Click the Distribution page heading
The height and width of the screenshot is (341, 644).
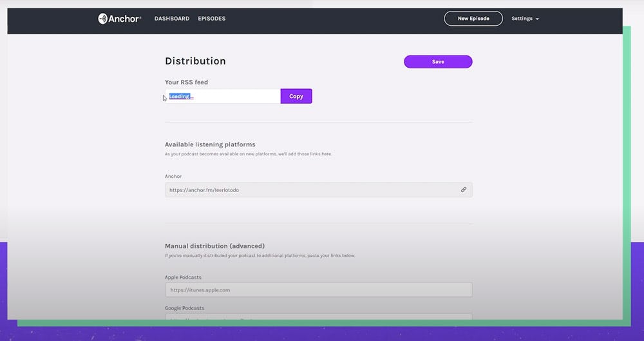coord(195,61)
